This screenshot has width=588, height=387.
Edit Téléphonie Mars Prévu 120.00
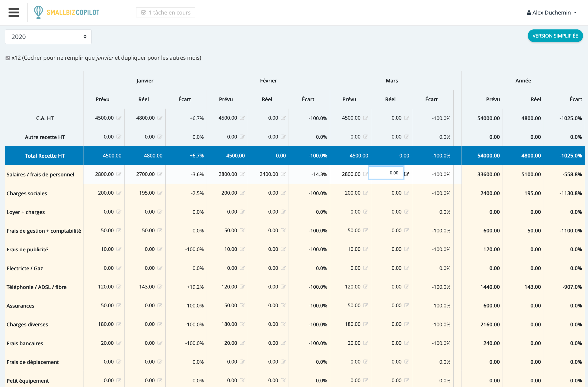[x=366, y=287]
